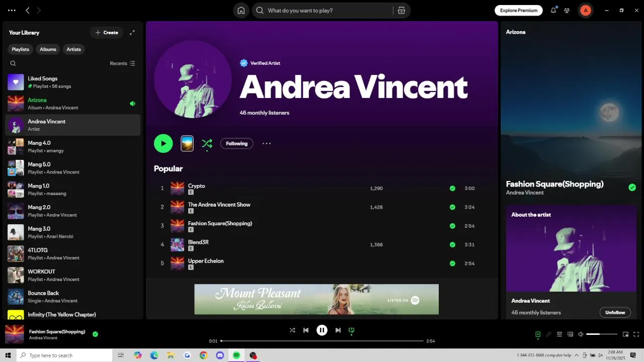Toggle saved checkmark for The Andrea Vincent Show

pyautogui.click(x=452, y=207)
